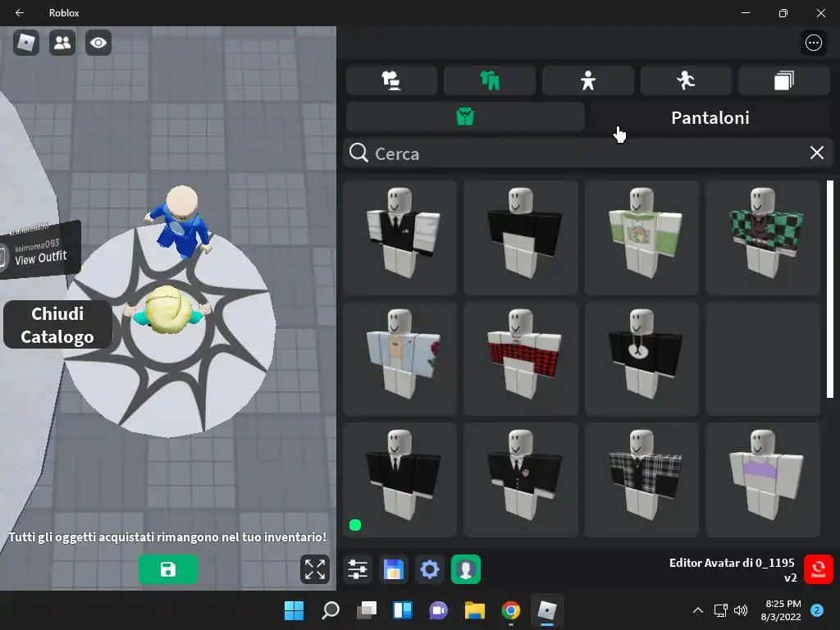
Task: Click the red Reset button
Action: point(818,569)
